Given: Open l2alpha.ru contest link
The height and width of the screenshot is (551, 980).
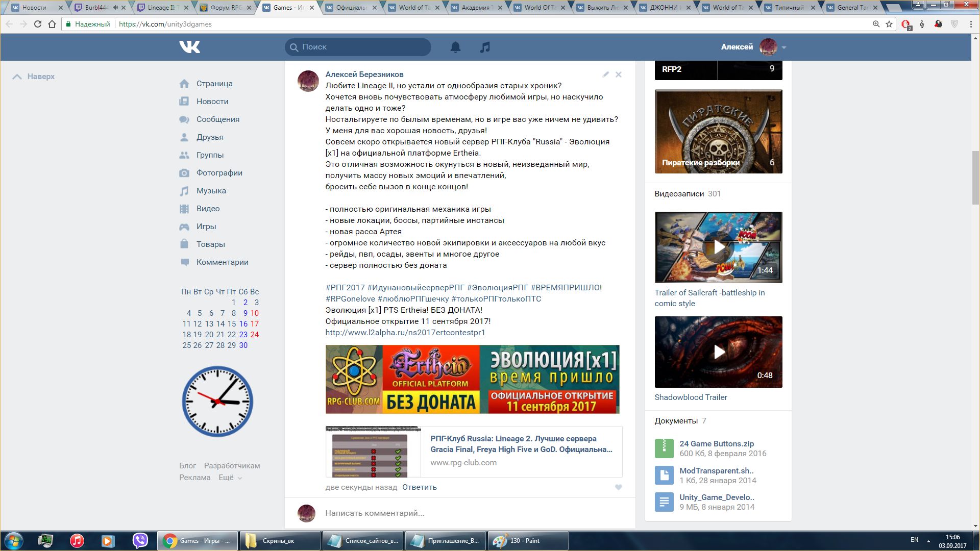Looking at the screenshot, I should pyautogui.click(x=405, y=333).
